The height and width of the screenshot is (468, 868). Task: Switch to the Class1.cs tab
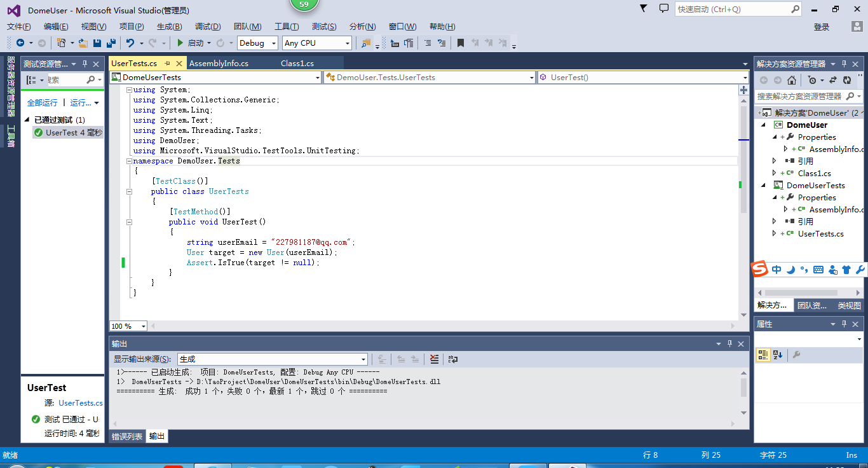(297, 64)
